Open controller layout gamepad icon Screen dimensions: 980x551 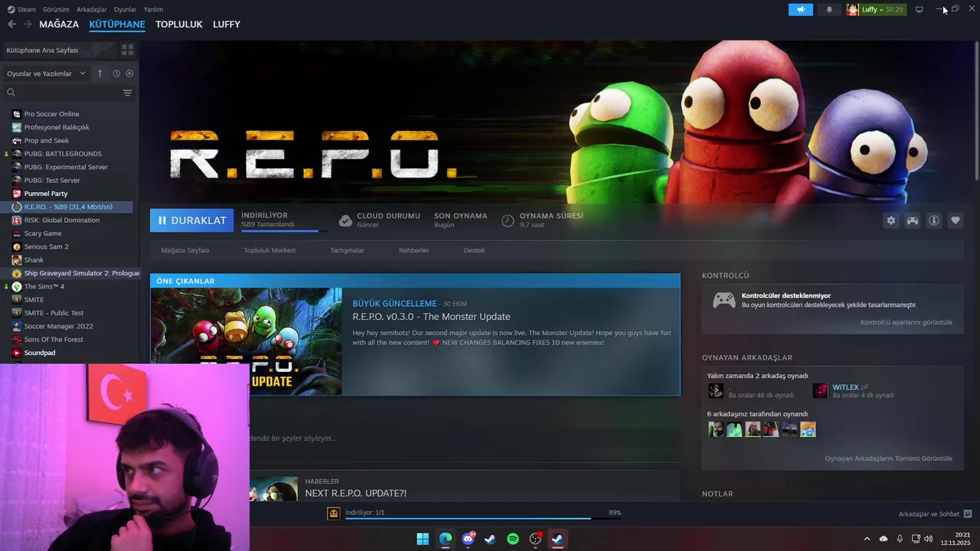pos(913,220)
